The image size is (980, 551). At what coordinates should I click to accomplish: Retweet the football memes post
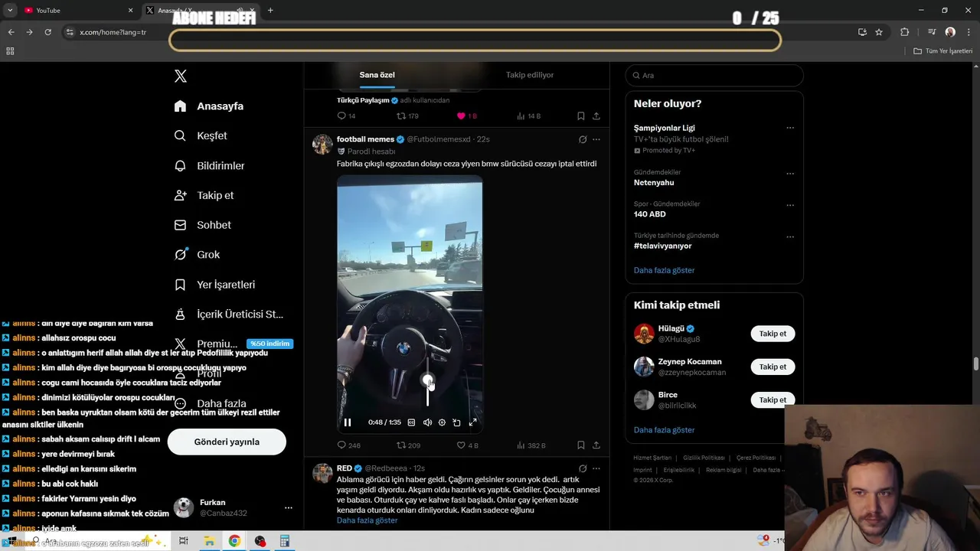(408, 445)
